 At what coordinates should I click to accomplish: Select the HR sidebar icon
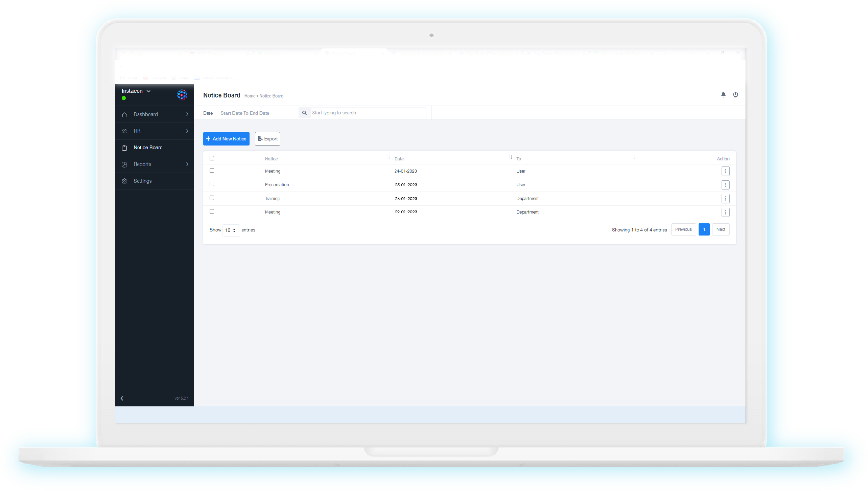124,131
